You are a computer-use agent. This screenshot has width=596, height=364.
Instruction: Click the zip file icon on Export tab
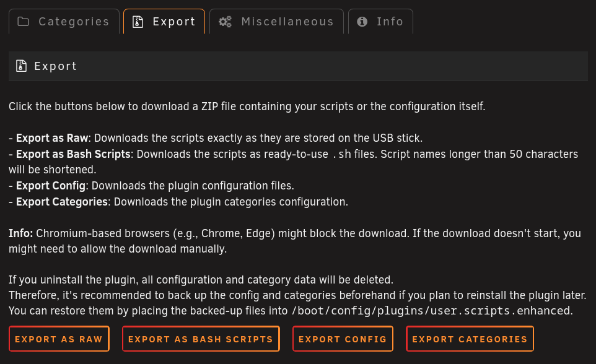tap(138, 22)
